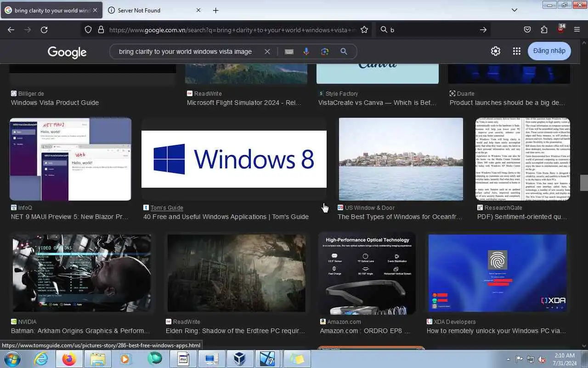Go forward one page
Image resolution: width=588 pixels, height=368 pixels.
(x=28, y=29)
